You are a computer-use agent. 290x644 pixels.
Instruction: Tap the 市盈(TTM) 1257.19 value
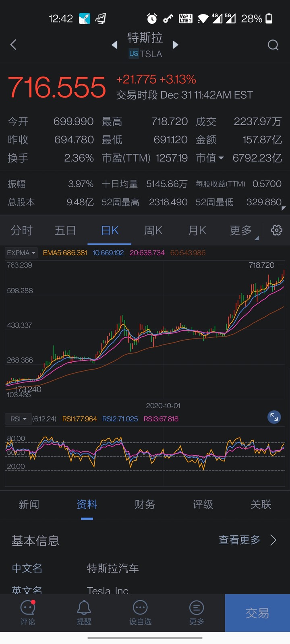coord(172,158)
